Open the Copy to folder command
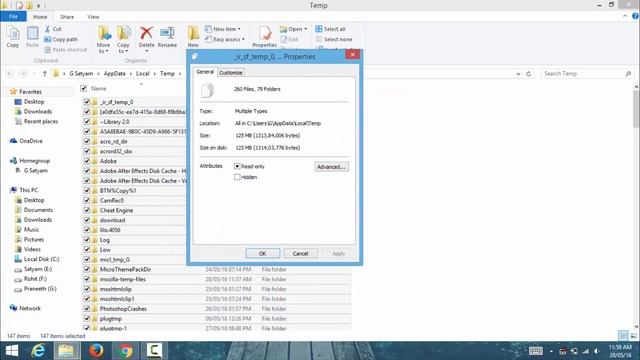 pos(123,39)
